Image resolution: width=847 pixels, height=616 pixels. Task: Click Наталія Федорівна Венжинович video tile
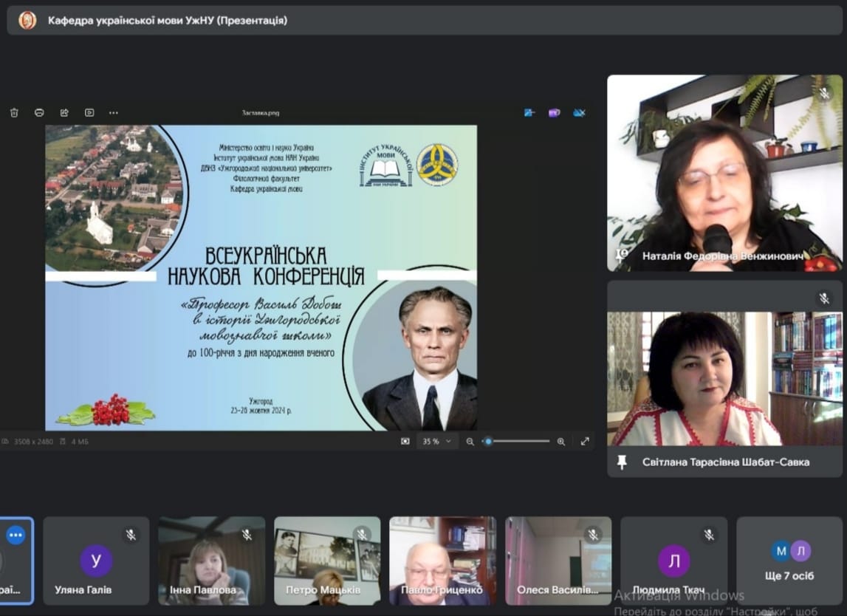[724, 173]
